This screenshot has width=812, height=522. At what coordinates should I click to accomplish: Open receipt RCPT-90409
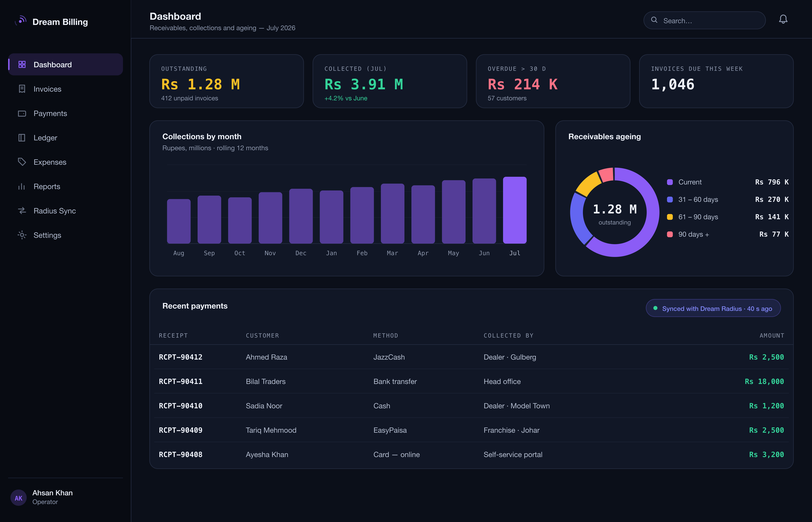(x=181, y=430)
